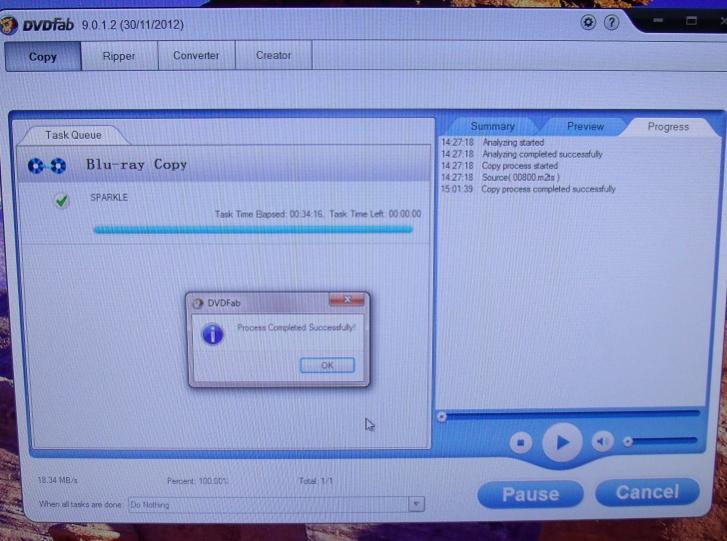Click log line 'Analyzing completed successfully'
Viewport: 727px width, 541px height.
[542, 154]
